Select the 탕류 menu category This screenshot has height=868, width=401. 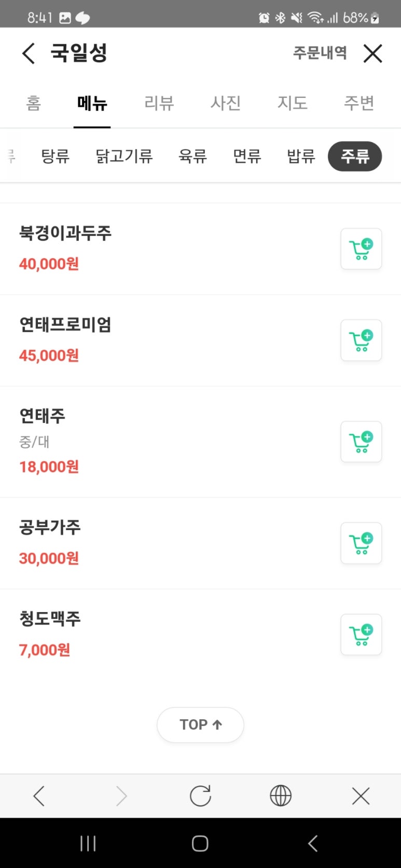(55, 156)
